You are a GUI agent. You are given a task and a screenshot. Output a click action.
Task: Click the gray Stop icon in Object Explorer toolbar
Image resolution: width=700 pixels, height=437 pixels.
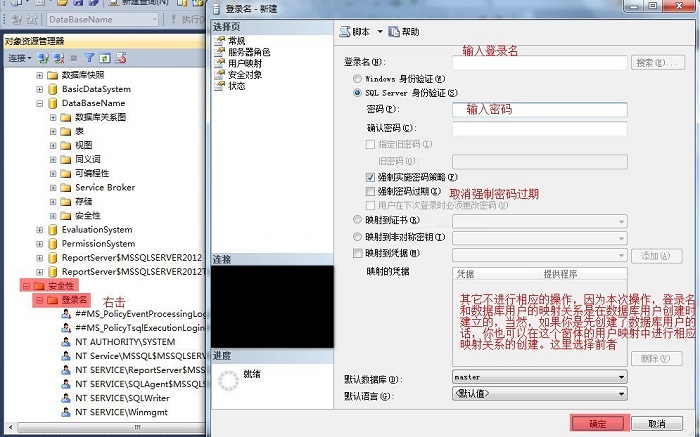pyautogui.click(x=74, y=58)
